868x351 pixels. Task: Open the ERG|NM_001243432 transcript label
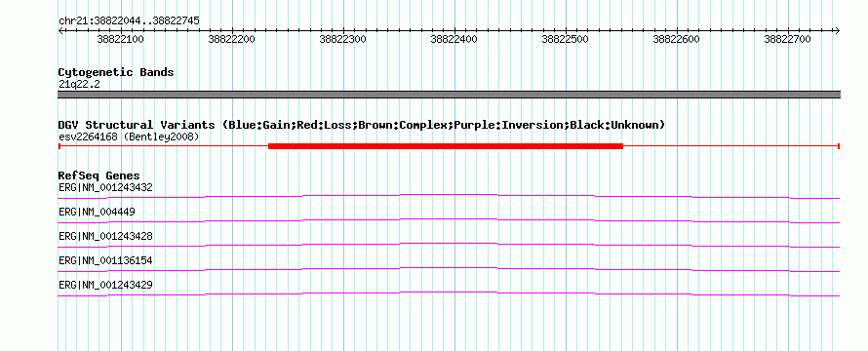tap(105, 187)
